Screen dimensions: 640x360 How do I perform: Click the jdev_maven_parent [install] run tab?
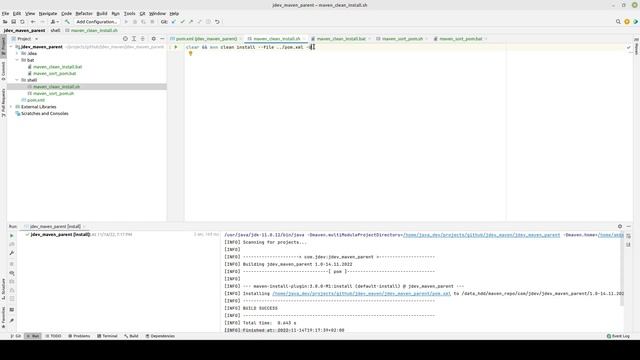click(x=55, y=227)
